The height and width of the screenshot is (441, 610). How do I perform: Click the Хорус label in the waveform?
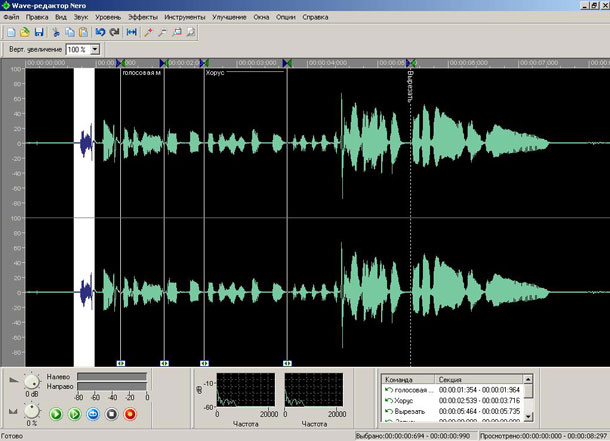point(215,73)
